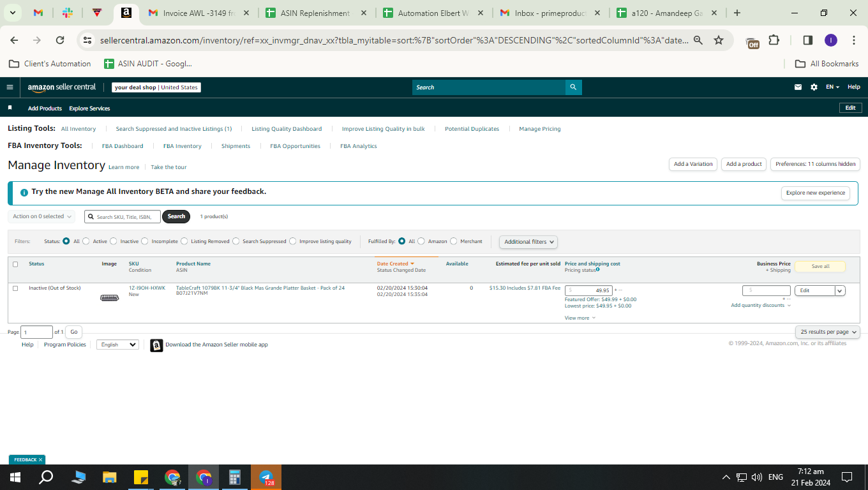The height and width of the screenshot is (490, 868).
Task: Open Preferences: 11 columns hidden
Action: (816, 164)
